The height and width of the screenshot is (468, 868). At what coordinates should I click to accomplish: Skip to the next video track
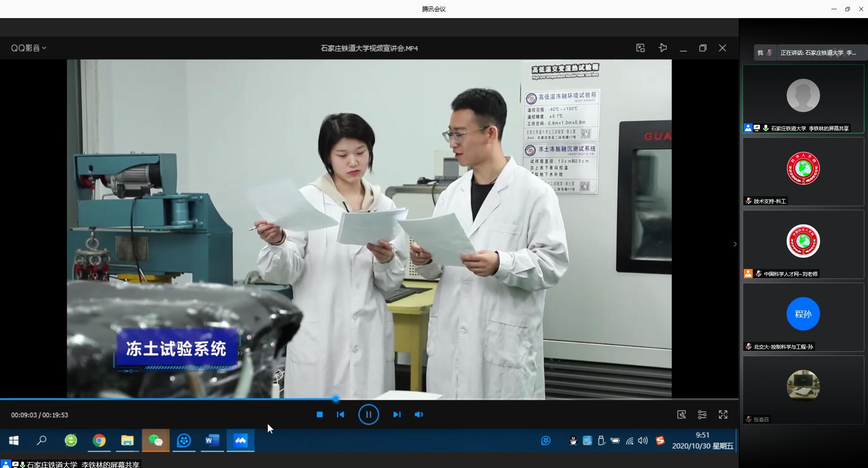click(x=396, y=414)
